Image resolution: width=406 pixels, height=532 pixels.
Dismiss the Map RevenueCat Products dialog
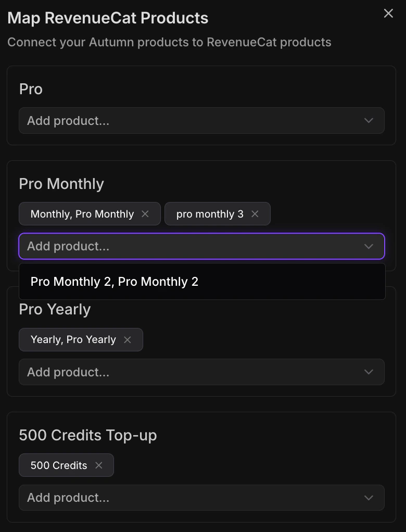tap(388, 14)
